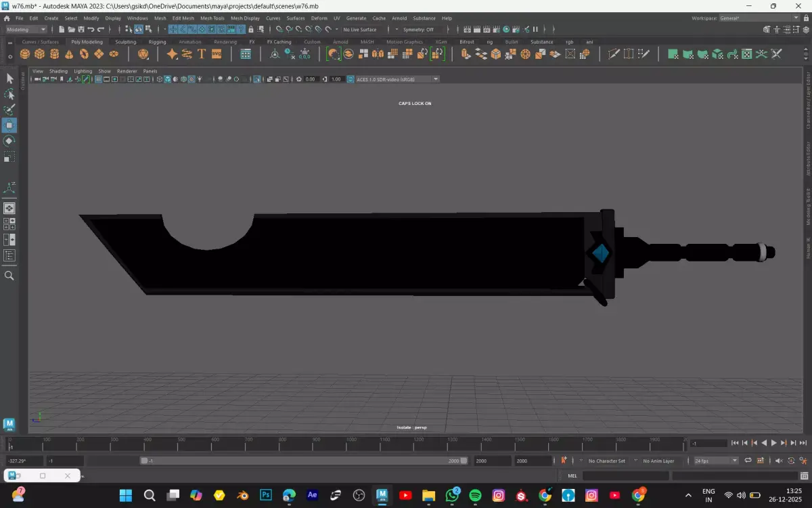Import SVG using the shelf svg icon

(x=217, y=54)
